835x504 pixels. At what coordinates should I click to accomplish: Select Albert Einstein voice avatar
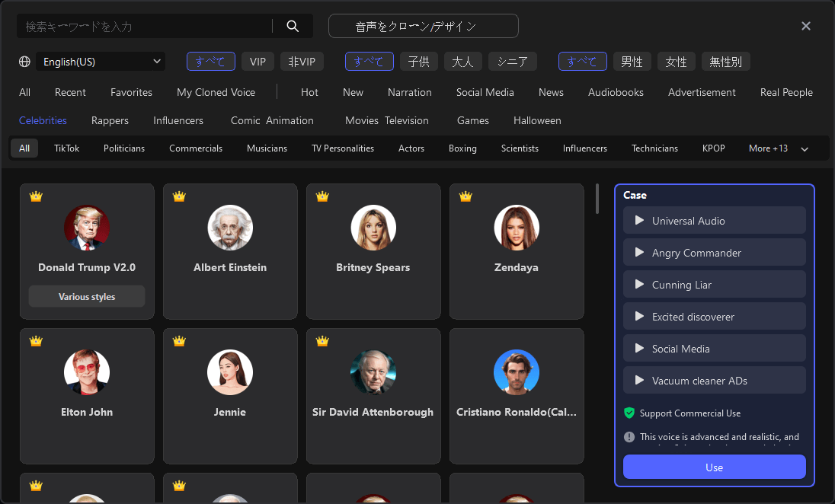pos(230,228)
